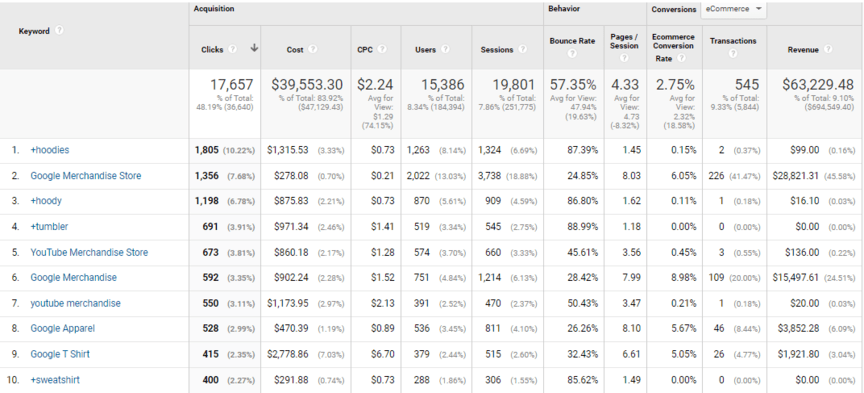864x393 pixels.
Task: Toggle the Clicks sort descending arrow
Action: (x=253, y=49)
